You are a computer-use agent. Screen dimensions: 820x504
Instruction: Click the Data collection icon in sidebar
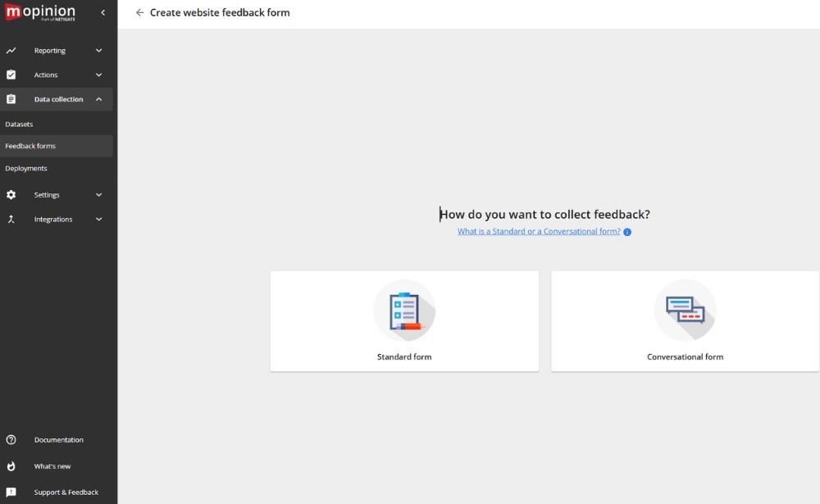pyautogui.click(x=10, y=99)
